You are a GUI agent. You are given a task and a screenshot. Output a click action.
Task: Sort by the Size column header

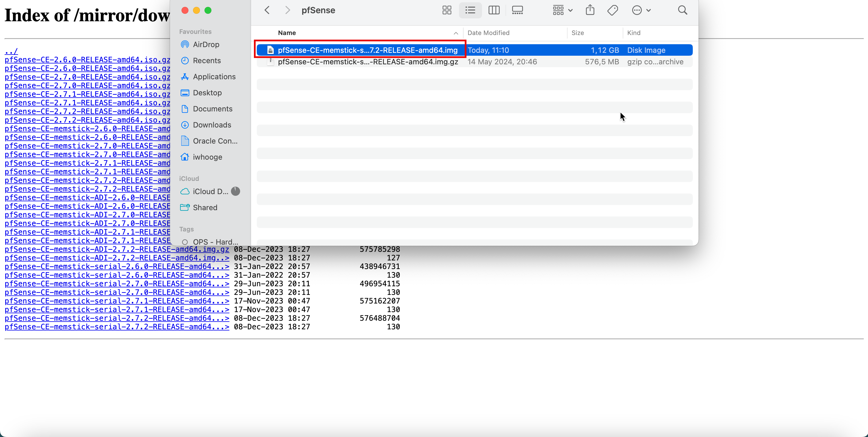tap(578, 33)
